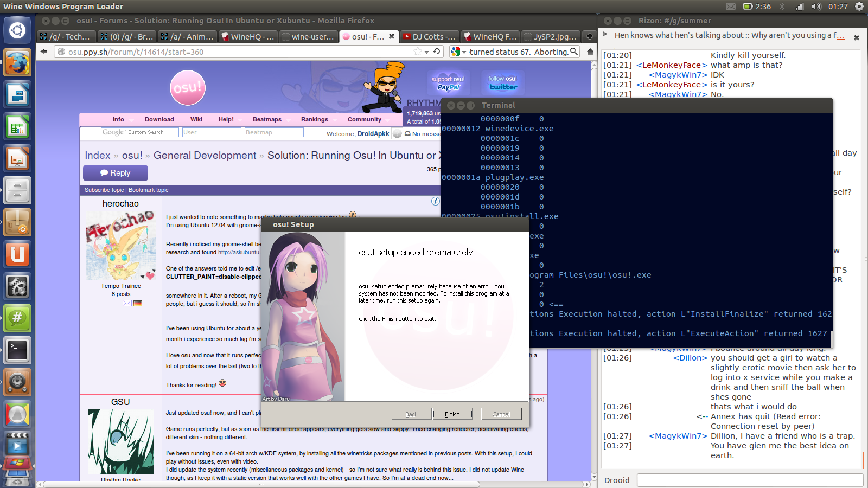Open the Ubuntu Dash home launcher icon
Screen dimensions: 868x488
click(x=17, y=30)
